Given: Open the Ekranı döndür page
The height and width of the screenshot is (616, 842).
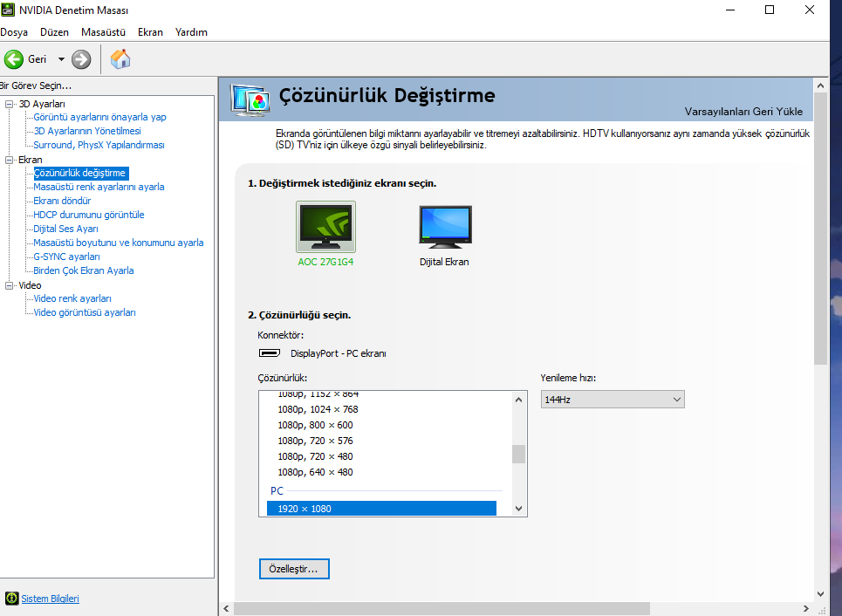Looking at the screenshot, I should (x=62, y=201).
